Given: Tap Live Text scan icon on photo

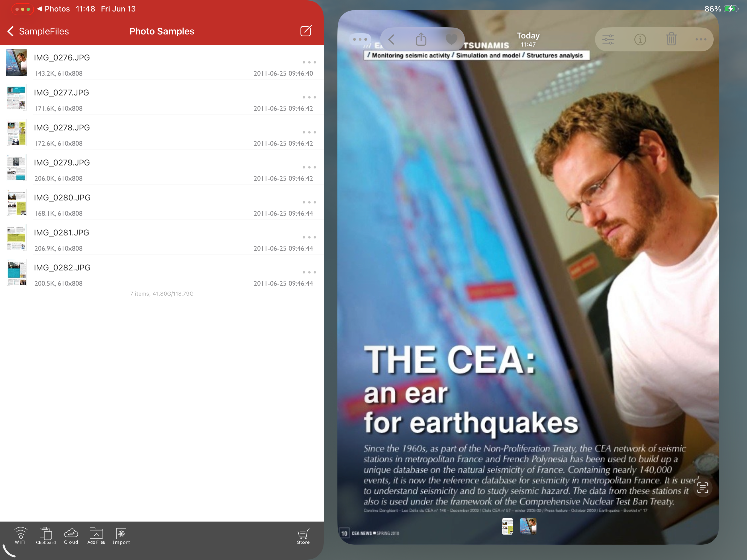Looking at the screenshot, I should [x=703, y=488].
